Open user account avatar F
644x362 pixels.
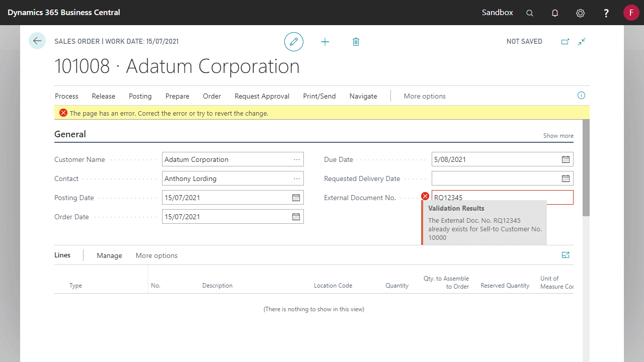(631, 13)
